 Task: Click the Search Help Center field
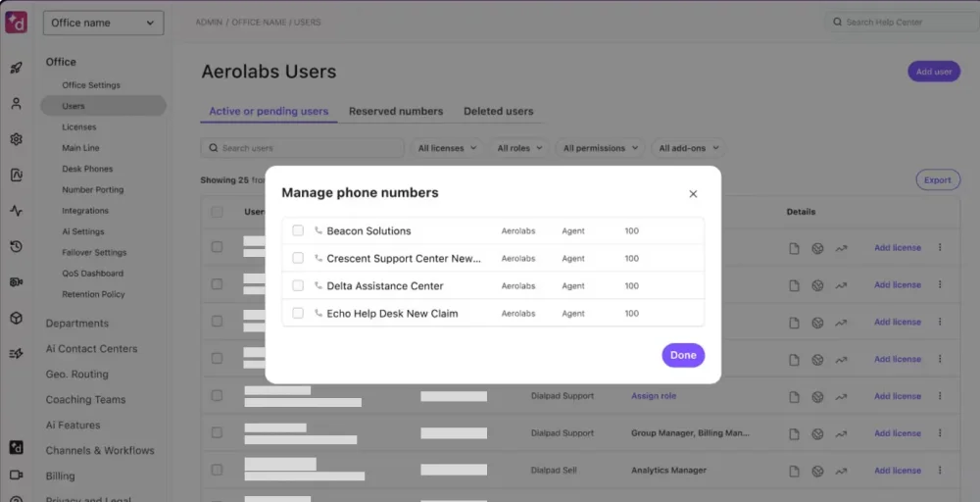(x=902, y=22)
